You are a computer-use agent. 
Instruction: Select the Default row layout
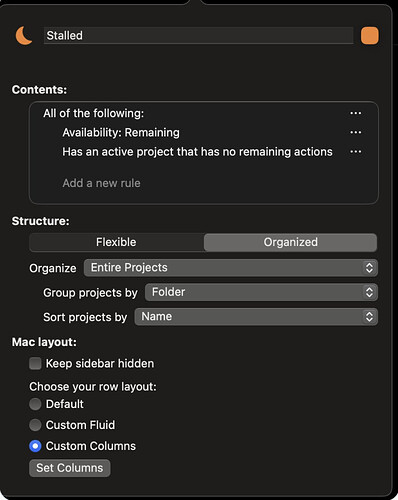[x=35, y=404]
